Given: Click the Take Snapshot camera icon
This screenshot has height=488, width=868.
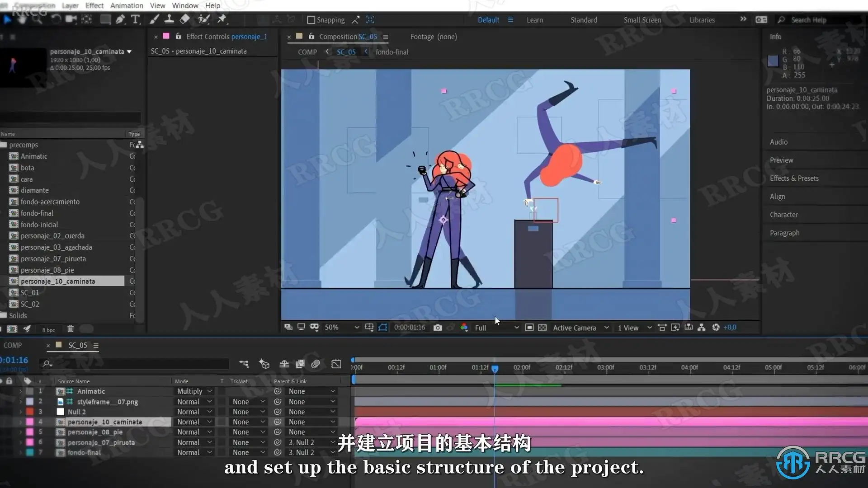Looking at the screenshot, I should pyautogui.click(x=437, y=328).
